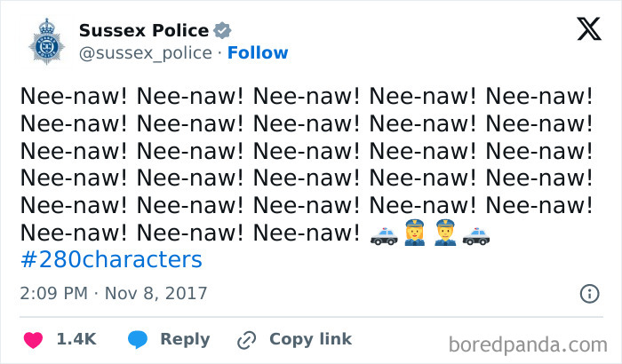
Task: Open the @sussex_police handle link
Action: (x=146, y=53)
